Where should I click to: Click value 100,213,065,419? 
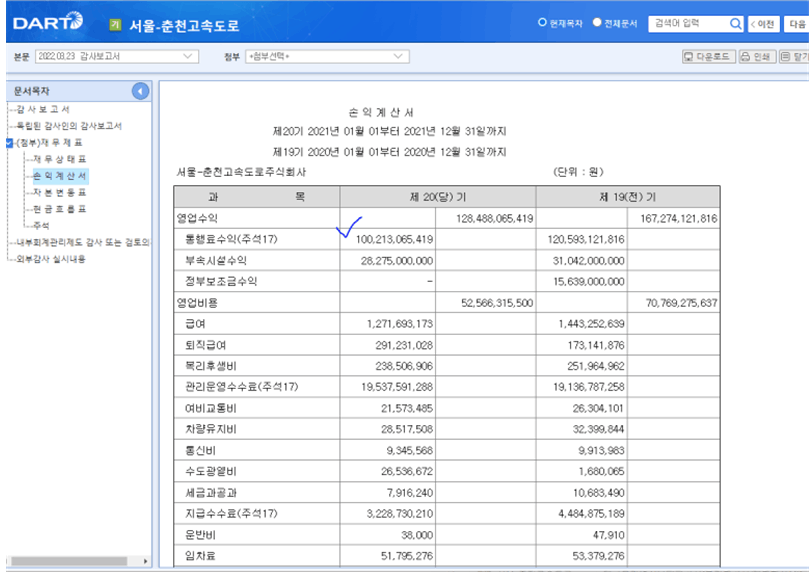click(394, 239)
